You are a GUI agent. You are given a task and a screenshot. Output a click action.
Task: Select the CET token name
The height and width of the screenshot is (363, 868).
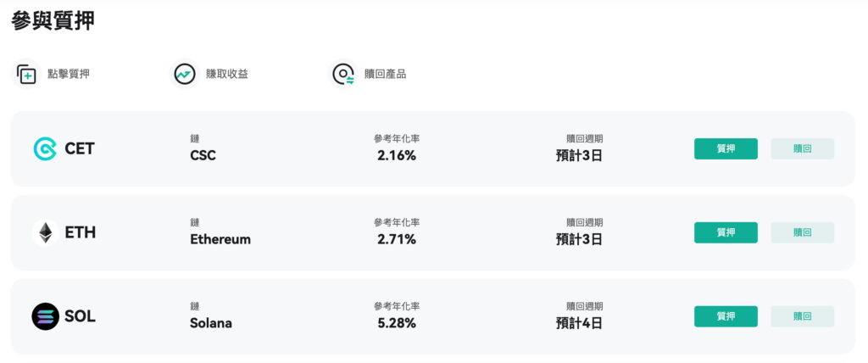(x=80, y=148)
